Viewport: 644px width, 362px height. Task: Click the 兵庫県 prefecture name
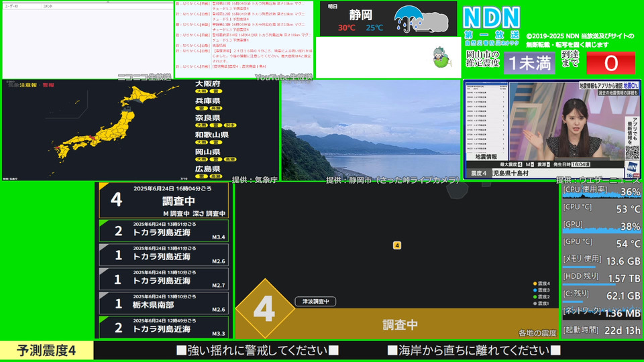(208, 101)
